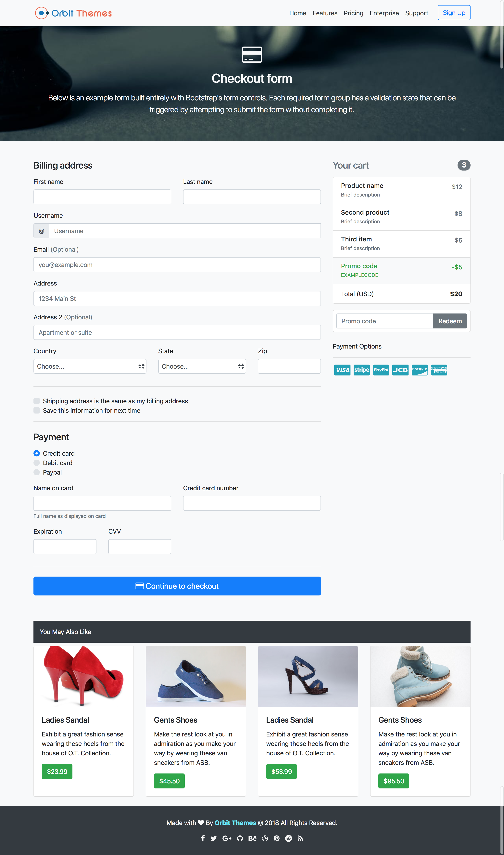Click the RSS feed icon
Viewport: 504px width, 855px height.
300,838
